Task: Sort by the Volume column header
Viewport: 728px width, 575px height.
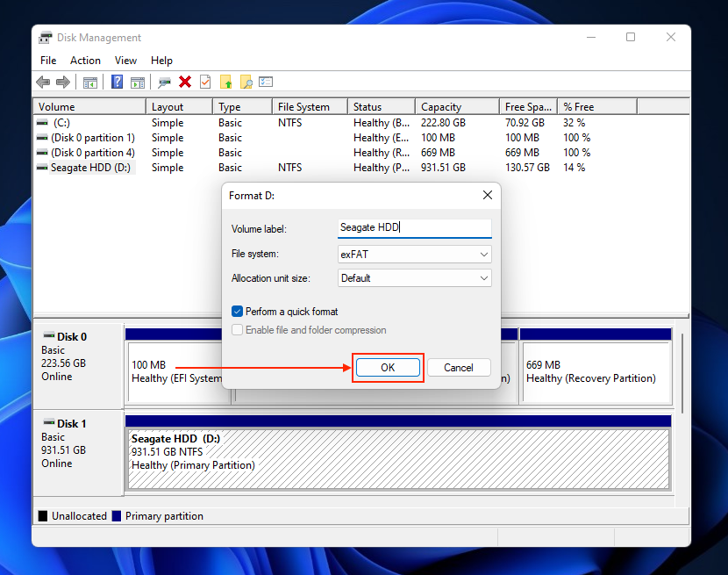Action: 89,106
